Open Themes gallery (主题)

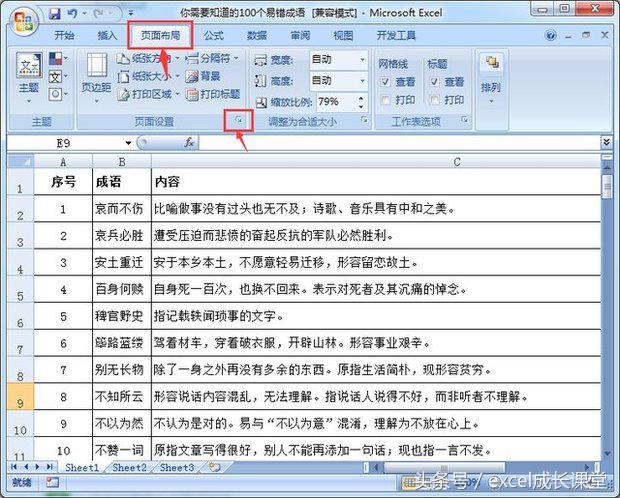28,77
